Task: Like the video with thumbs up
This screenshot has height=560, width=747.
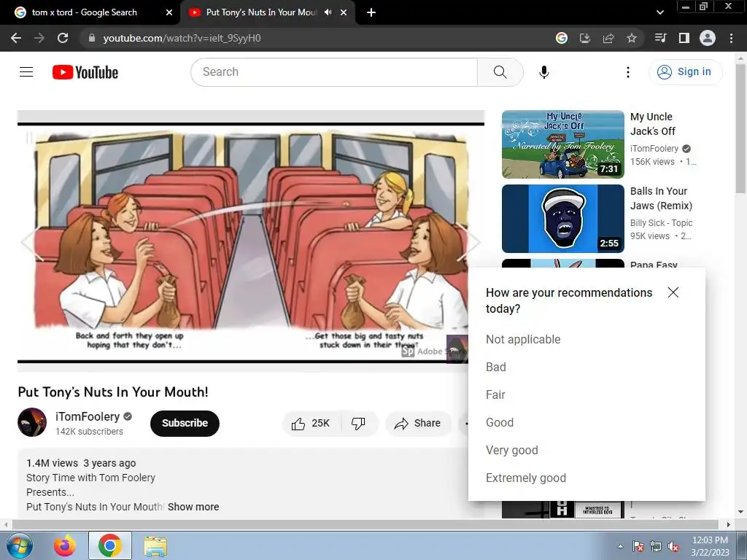Action: (311, 424)
